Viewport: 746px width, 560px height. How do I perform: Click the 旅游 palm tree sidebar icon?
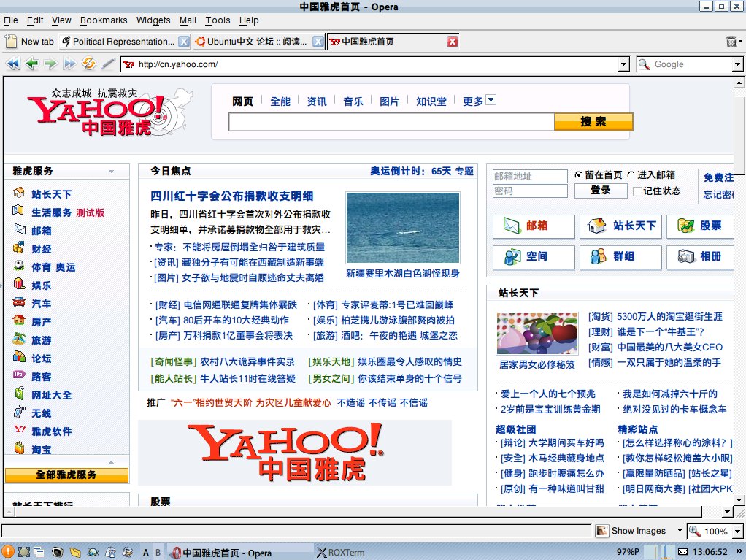pyautogui.click(x=19, y=338)
